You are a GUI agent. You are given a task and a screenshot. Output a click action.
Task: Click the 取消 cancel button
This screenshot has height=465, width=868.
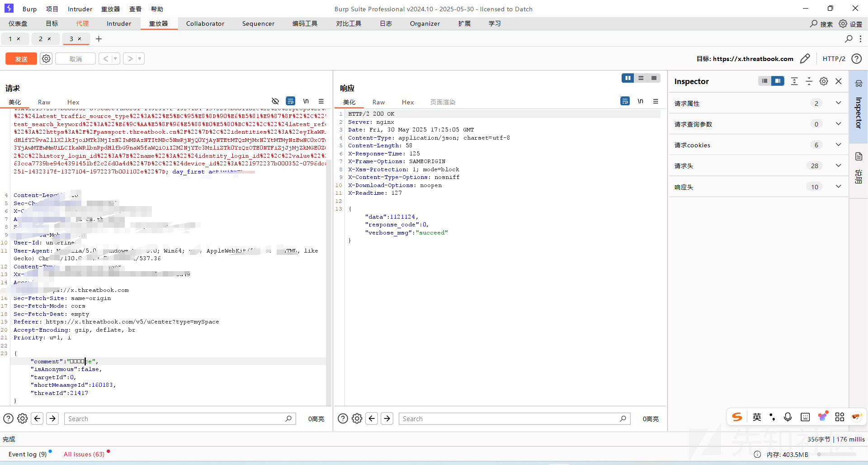tap(75, 59)
